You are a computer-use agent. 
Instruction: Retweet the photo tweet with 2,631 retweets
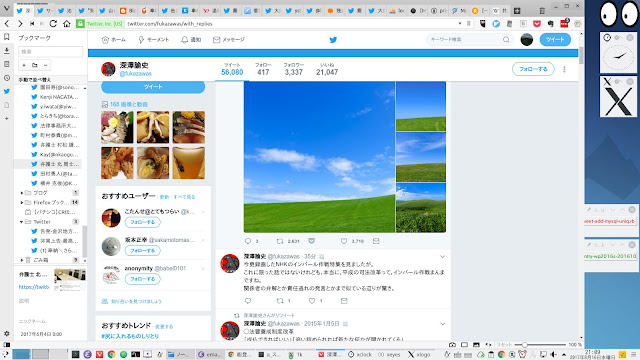[x=280, y=241]
